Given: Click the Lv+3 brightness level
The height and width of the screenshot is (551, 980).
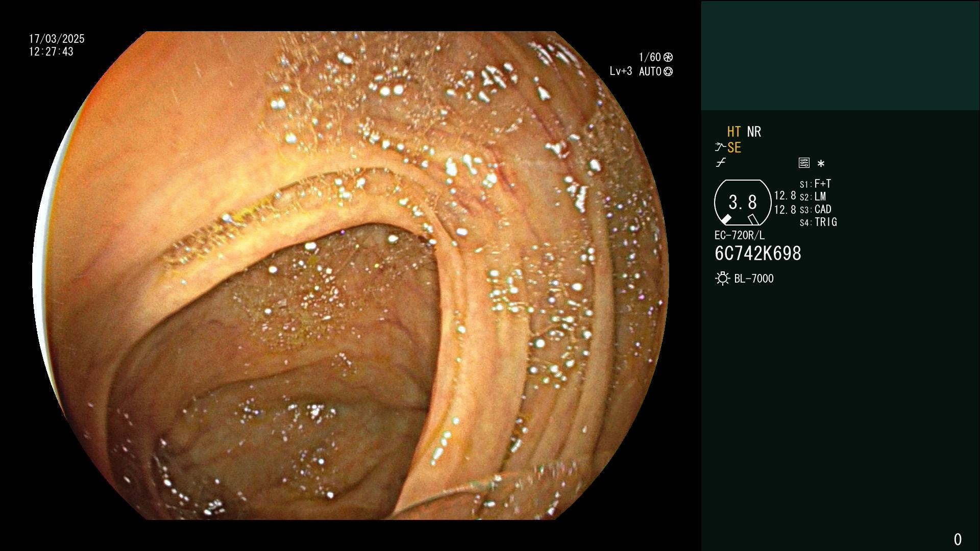Looking at the screenshot, I should pos(621,71).
